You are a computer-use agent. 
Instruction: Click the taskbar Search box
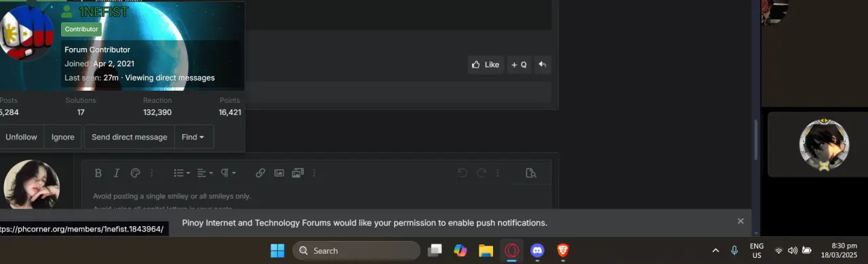357,250
